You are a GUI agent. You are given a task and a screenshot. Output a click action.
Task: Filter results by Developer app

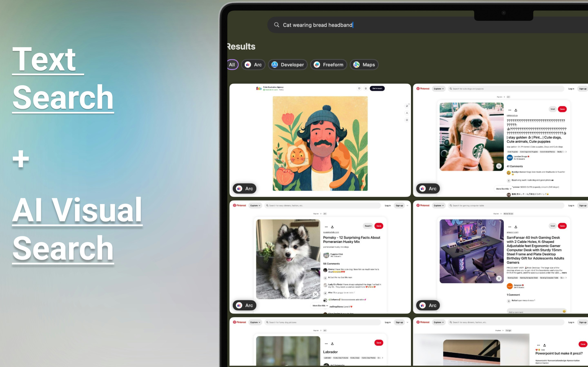click(x=288, y=65)
